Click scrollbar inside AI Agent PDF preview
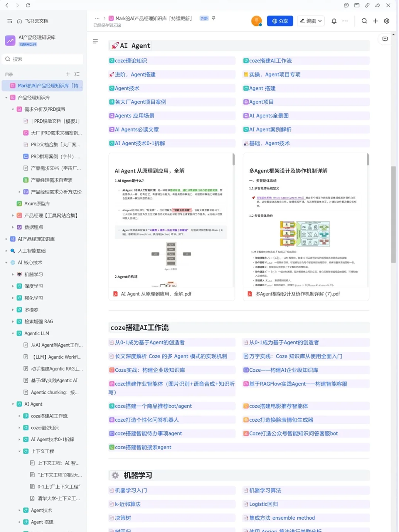399x532 pixels. pos(233,159)
